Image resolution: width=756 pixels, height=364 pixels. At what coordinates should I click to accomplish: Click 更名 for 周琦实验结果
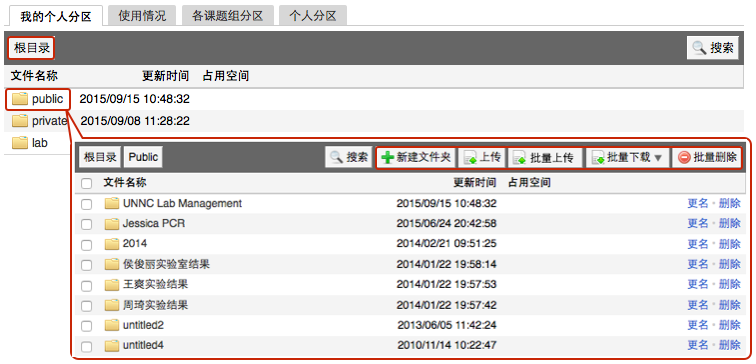[698, 305]
